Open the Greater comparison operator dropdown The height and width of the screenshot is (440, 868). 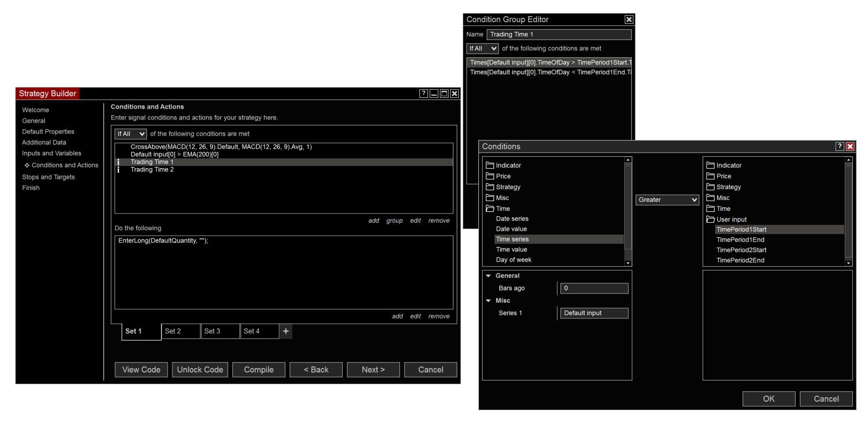(x=667, y=200)
